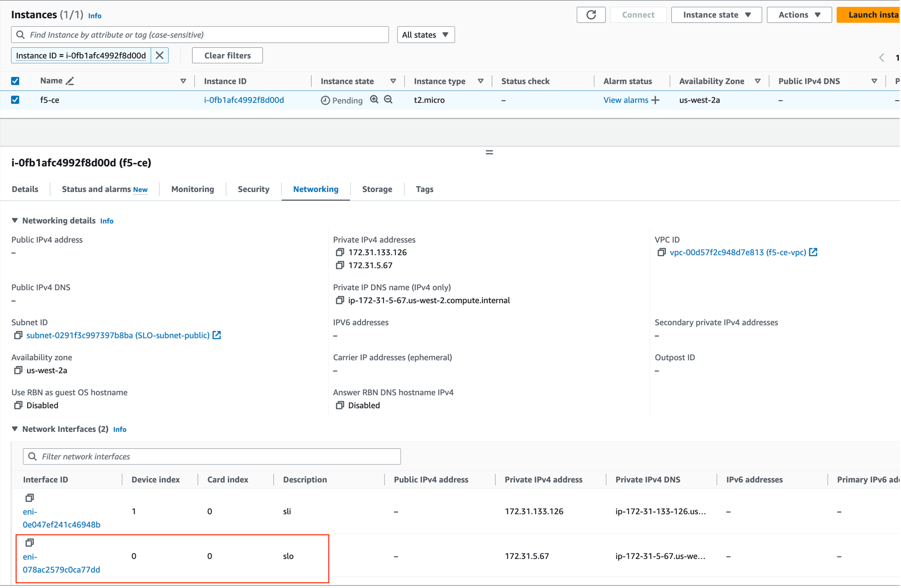Switch to the Security tab

coord(253,189)
